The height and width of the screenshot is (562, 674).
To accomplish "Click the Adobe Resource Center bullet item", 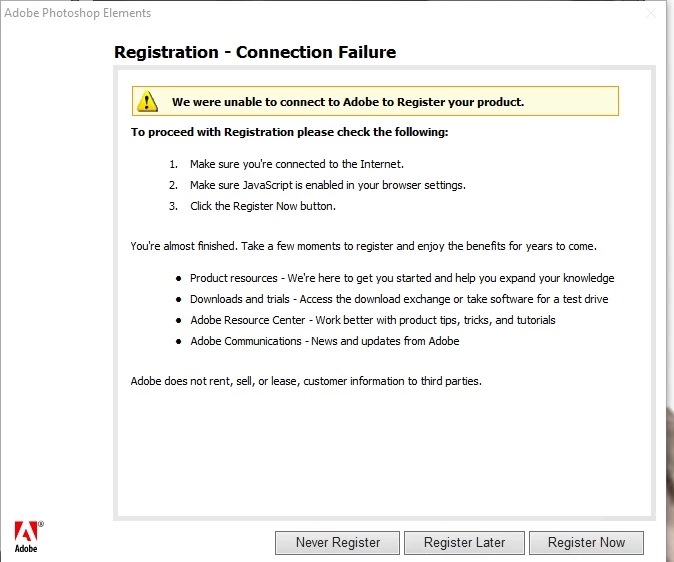I will (366, 320).
